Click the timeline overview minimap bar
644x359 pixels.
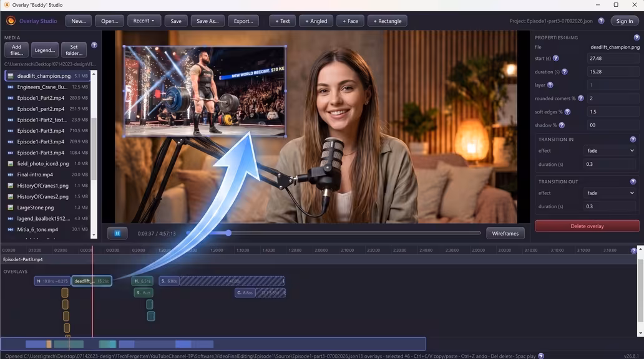coord(213,344)
